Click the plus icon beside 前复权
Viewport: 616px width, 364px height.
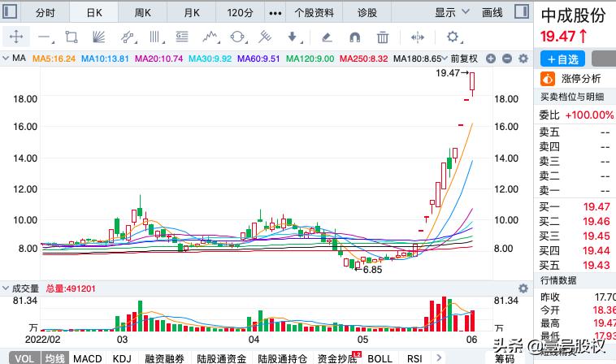point(493,58)
